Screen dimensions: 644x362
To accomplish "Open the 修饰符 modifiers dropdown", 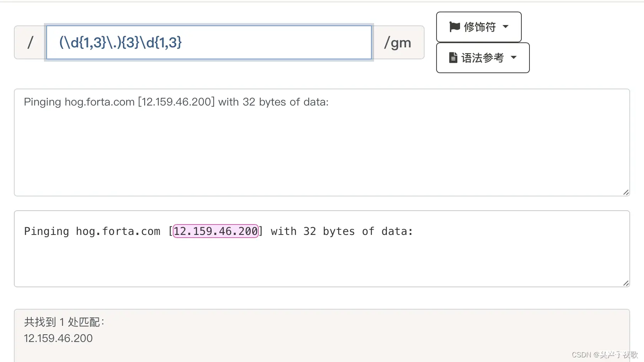I will point(479,27).
